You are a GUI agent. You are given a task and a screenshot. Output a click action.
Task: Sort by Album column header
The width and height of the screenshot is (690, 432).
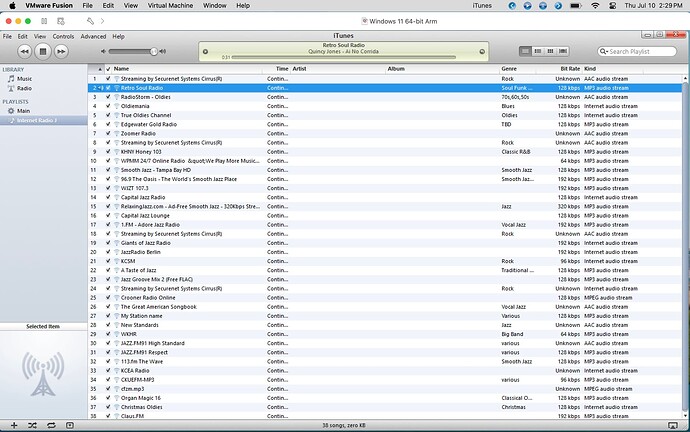click(442, 69)
